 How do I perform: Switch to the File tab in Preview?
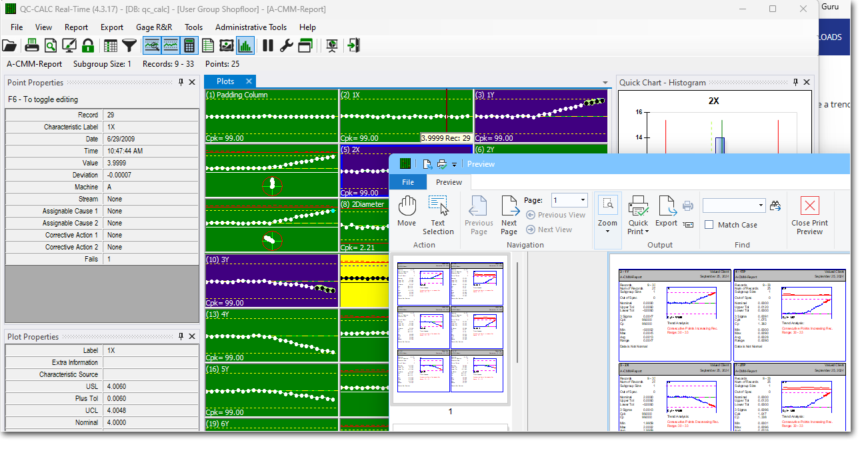click(x=408, y=182)
